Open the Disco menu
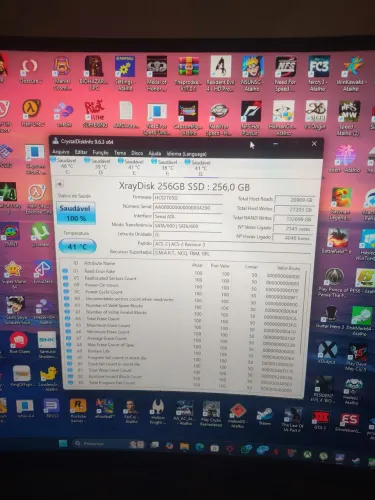 coord(137,153)
